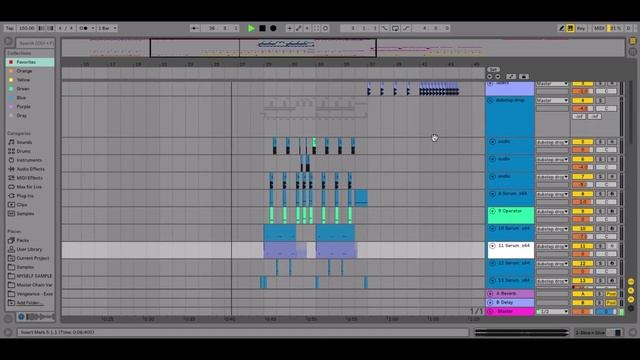This screenshot has height=360, width=640.
Task: Solo the 9 Operator track
Action: click(600, 211)
